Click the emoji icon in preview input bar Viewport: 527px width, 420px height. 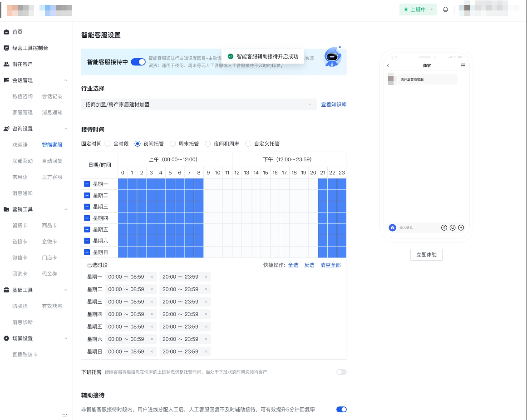(453, 227)
